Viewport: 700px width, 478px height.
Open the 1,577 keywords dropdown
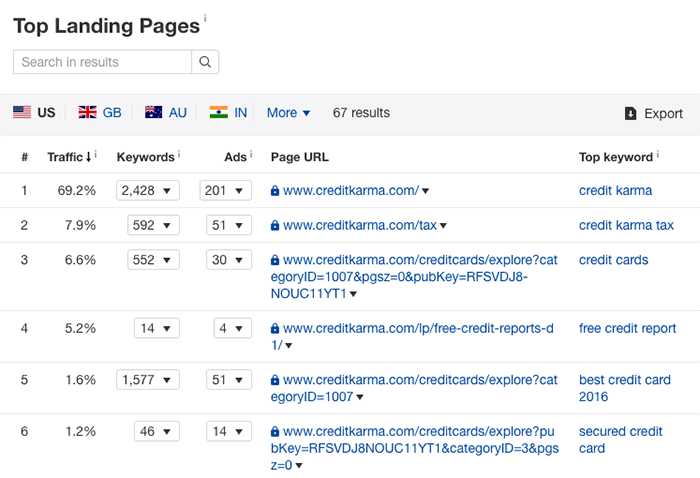coord(148,380)
